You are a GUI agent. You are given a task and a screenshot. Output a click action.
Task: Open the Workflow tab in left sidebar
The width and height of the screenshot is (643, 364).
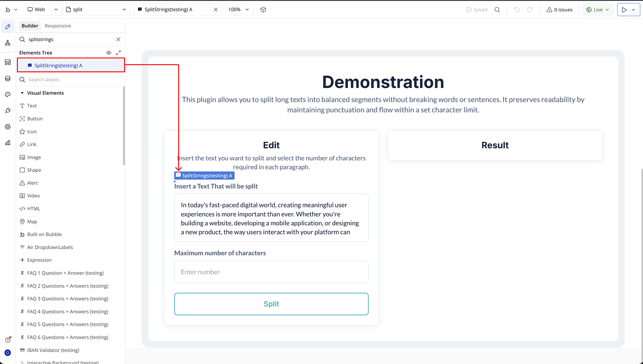[8, 43]
